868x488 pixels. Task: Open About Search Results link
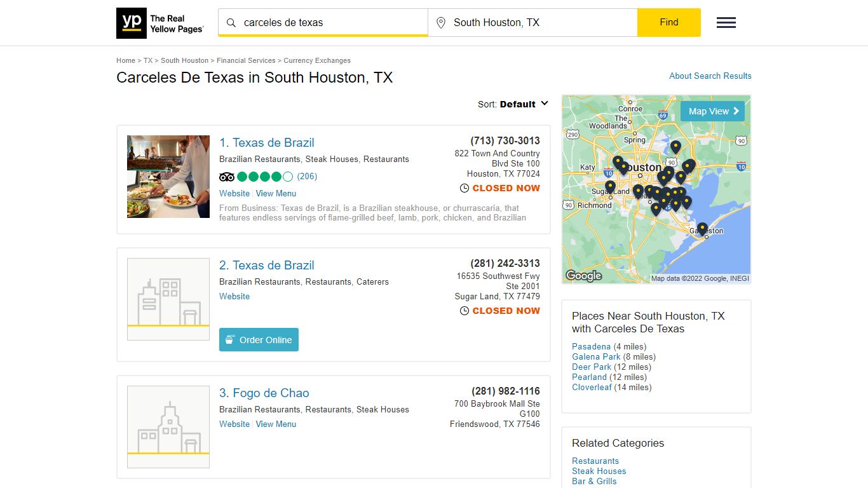710,76
